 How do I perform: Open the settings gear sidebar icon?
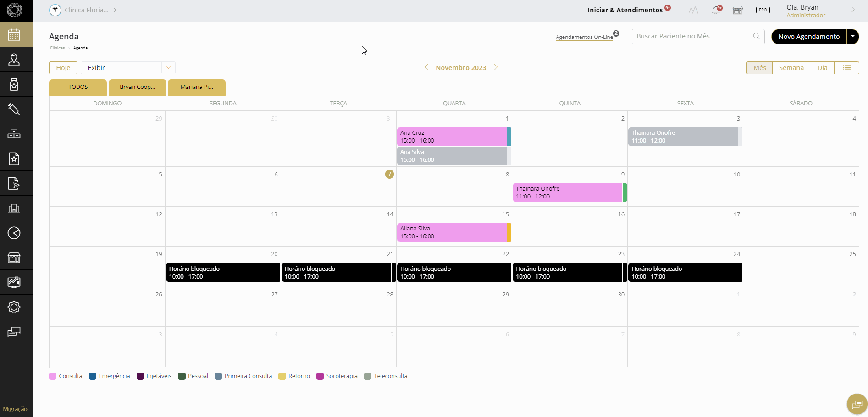click(x=14, y=307)
